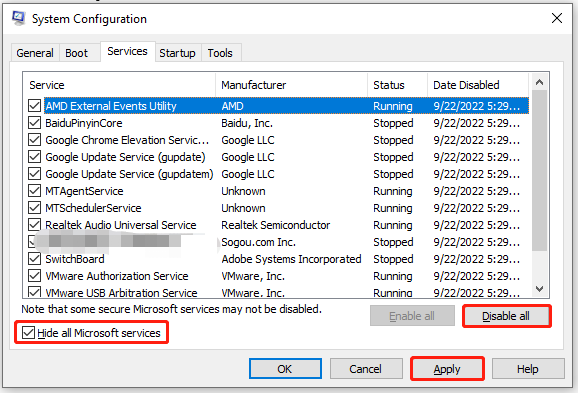Click the Realtek Semiconductor manufacturer cell

275,225
